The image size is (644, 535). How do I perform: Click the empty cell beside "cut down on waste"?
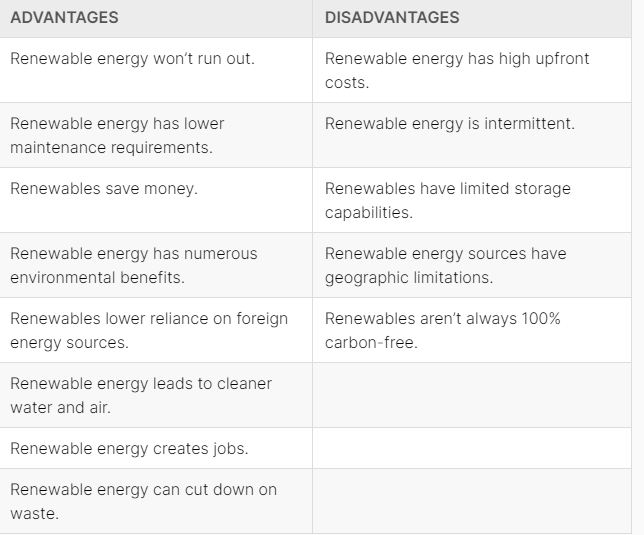(x=477, y=501)
